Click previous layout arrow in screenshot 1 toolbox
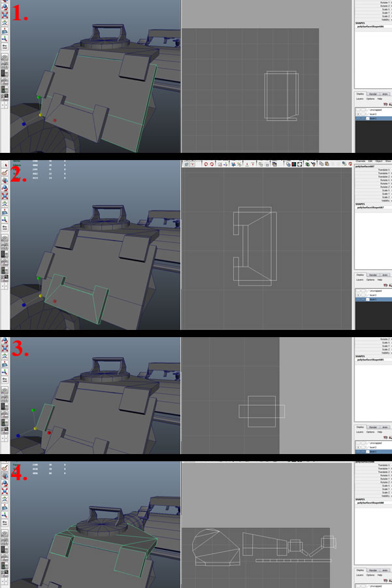Image resolution: width=392 pixels, height=588 pixels. point(4,105)
